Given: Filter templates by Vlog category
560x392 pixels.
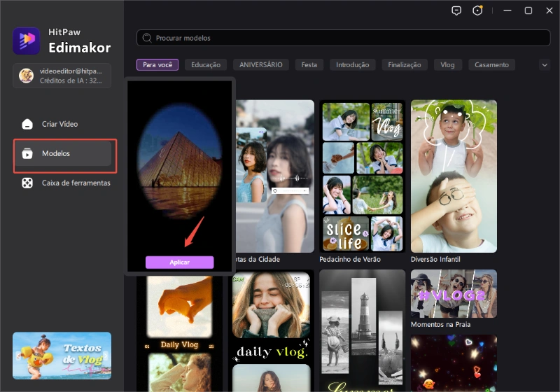Looking at the screenshot, I should pyautogui.click(x=447, y=64).
